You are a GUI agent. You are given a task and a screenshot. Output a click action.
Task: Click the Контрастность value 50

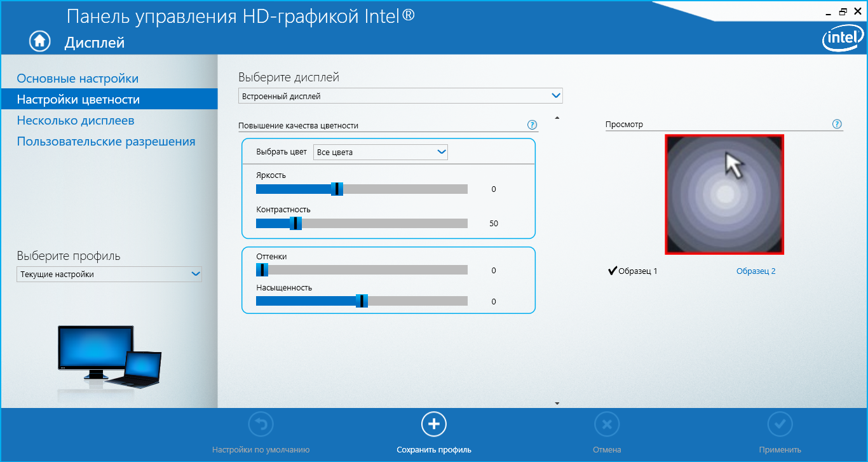point(494,224)
